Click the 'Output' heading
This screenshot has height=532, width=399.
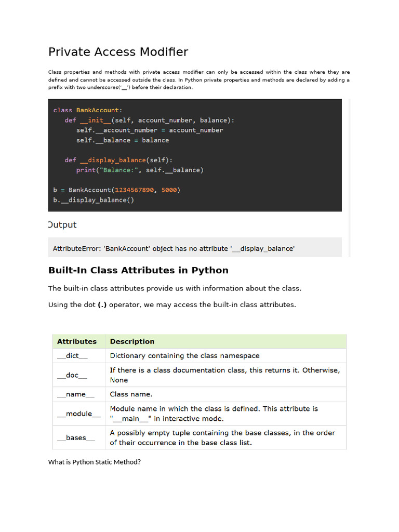point(62,224)
